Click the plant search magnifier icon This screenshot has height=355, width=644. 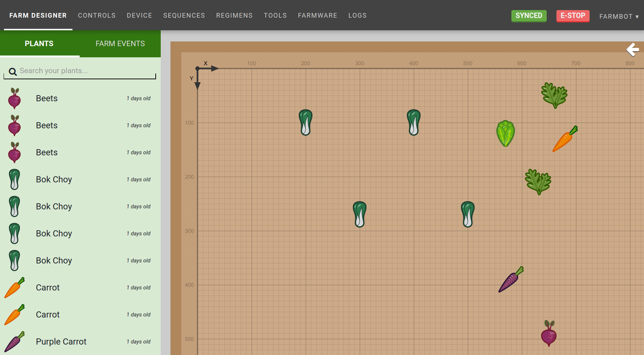(13, 71)
